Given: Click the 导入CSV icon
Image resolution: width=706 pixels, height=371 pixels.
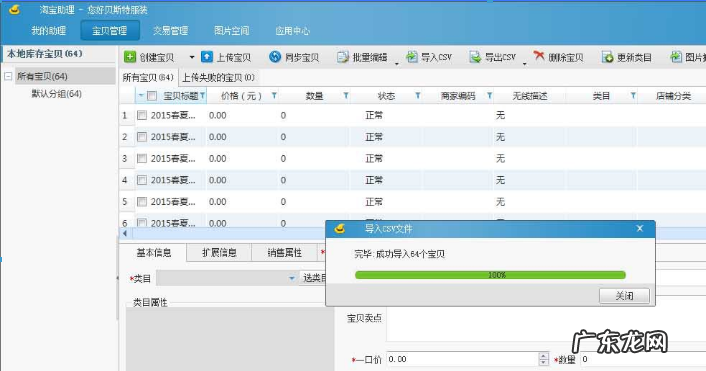Looking at the screenshot, I should coord(412,57).
